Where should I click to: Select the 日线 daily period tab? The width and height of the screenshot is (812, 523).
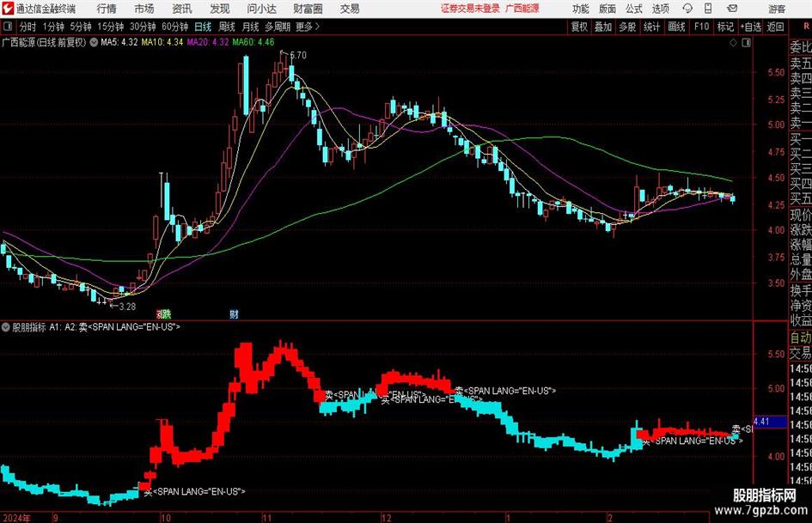click(x=203, y=27)
